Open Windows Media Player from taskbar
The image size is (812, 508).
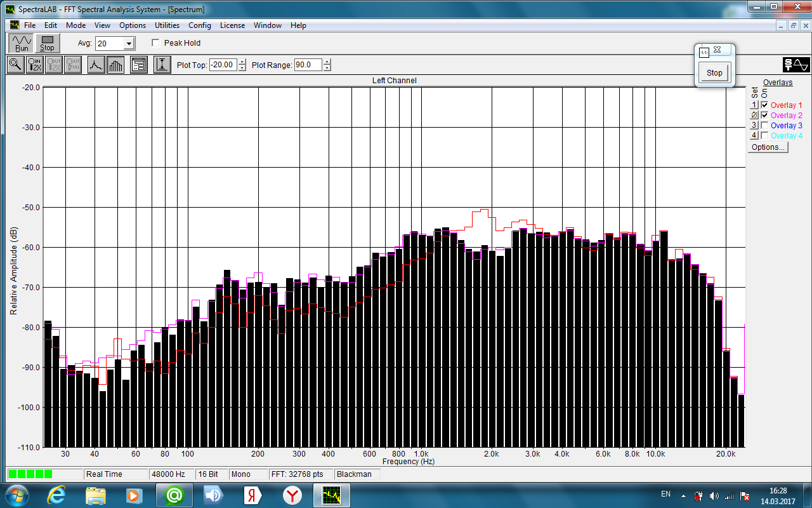pyautogui.click(x=133, y=495)
